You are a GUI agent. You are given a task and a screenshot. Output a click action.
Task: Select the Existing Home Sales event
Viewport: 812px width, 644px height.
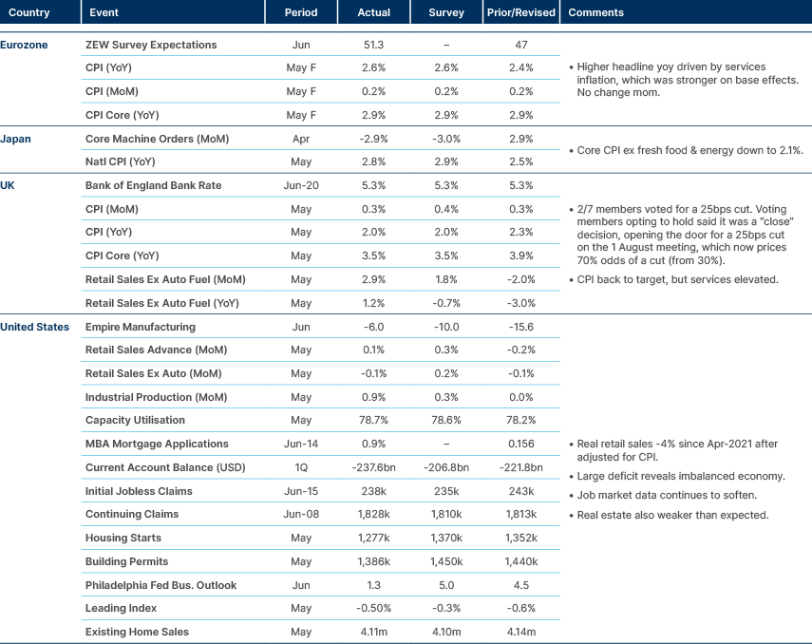tap(137, 632)
